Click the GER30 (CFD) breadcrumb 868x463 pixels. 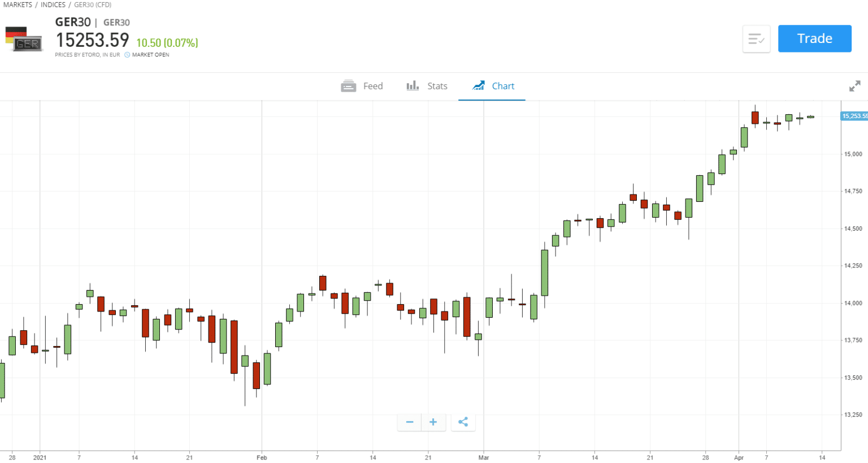click(x=93, y=5)
